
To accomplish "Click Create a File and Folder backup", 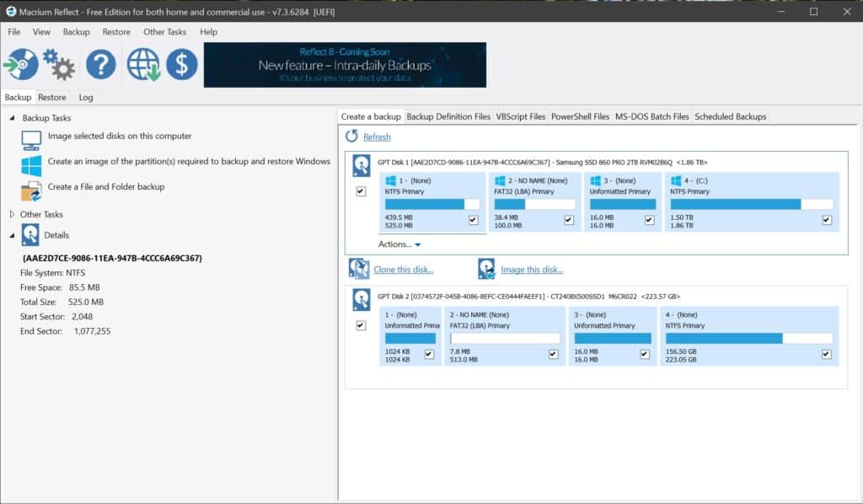I will click(x=106, y=186).
